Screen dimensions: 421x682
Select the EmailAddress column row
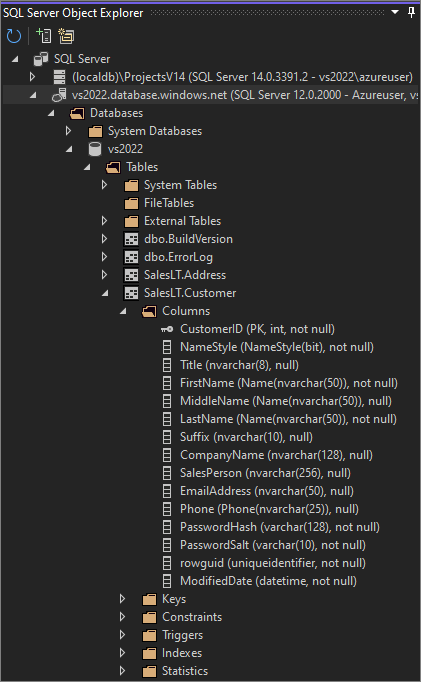coord(267,491)
